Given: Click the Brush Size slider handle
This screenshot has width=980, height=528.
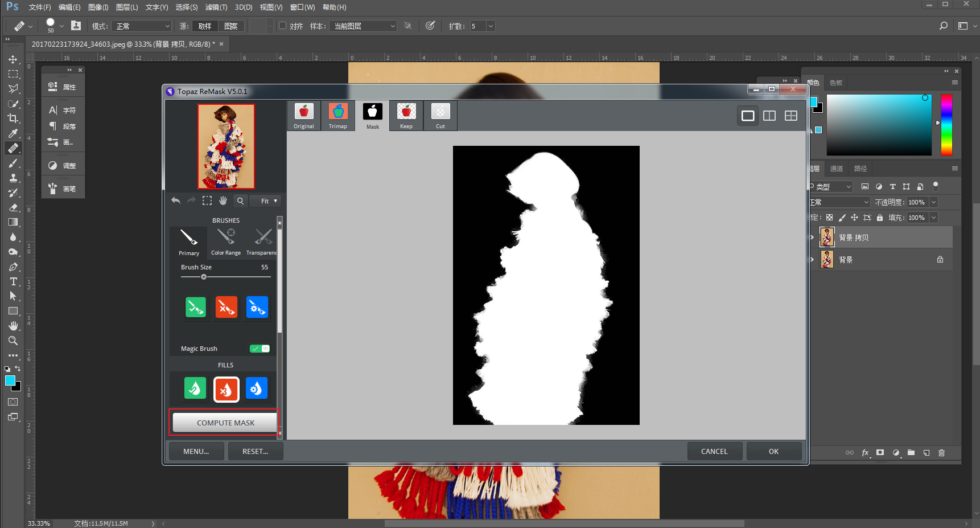Looking at the screenshot, I should tap(204, 277).
